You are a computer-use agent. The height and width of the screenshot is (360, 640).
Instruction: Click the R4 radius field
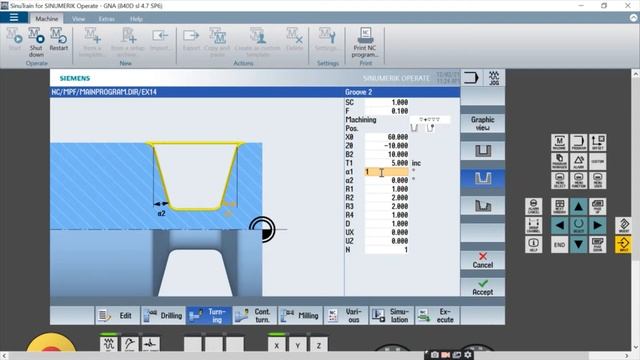pos(387,215)
